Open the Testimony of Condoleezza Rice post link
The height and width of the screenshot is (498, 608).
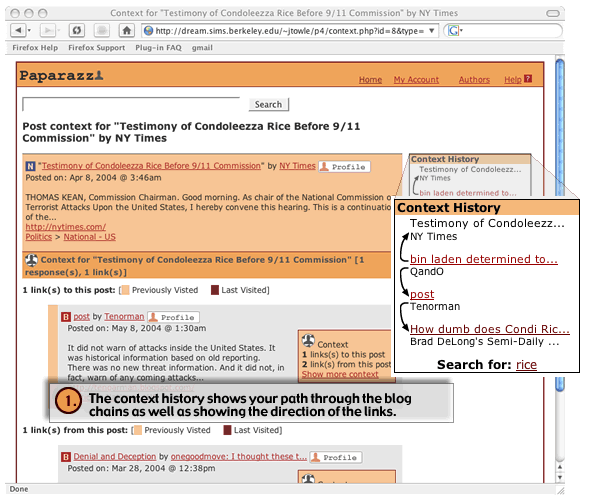pyautogui.click(x=151, y=166)
